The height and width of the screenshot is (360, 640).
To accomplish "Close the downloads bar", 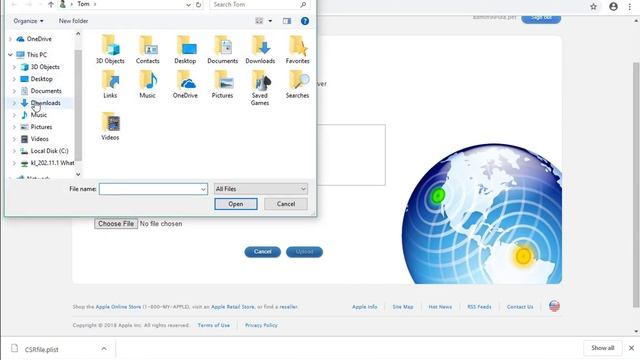I will point(631,348).
